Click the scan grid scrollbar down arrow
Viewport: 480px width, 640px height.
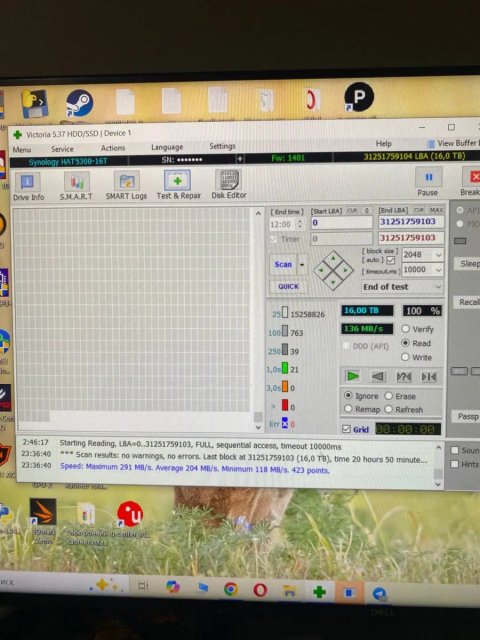point(258,428)
